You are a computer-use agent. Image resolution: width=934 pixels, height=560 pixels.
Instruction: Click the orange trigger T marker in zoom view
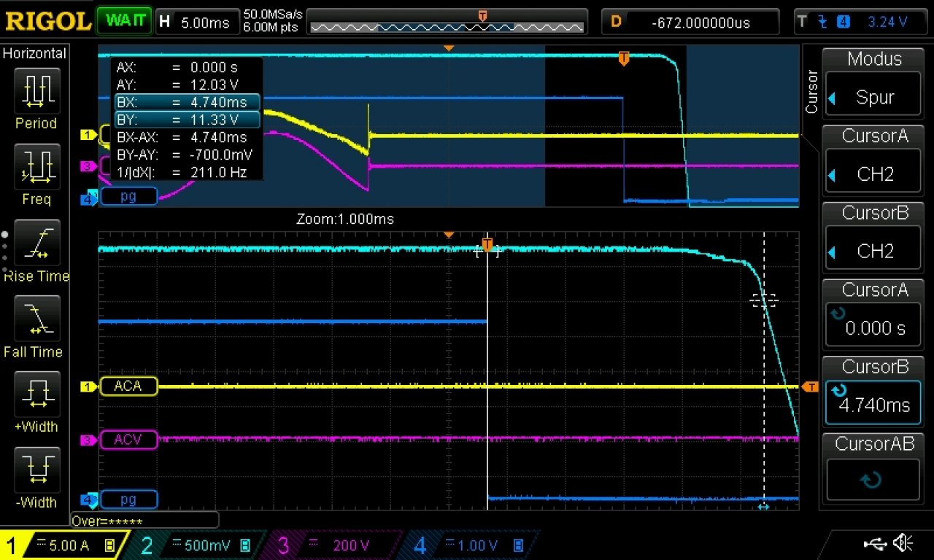[487, 244]
